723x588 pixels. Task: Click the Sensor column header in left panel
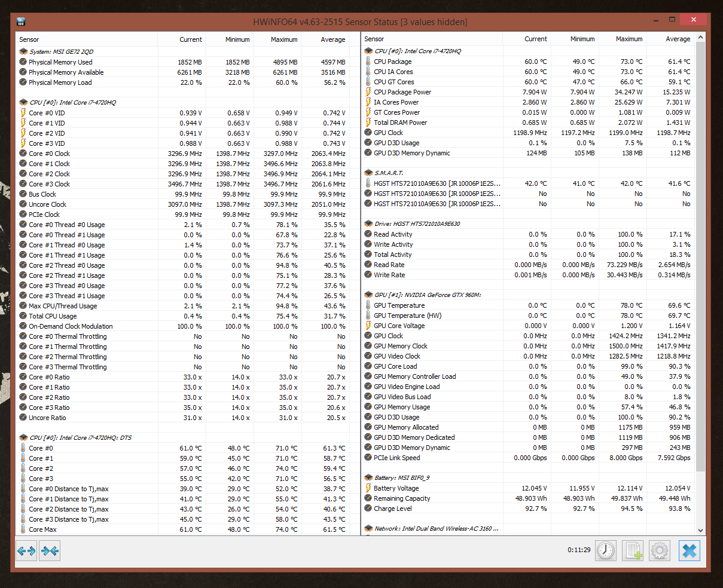[87, 39]
